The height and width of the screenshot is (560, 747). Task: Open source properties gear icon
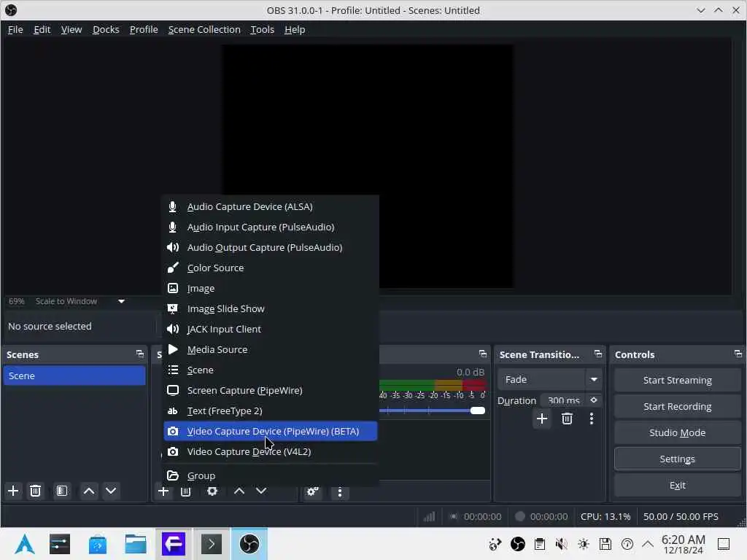click(212, 491)
